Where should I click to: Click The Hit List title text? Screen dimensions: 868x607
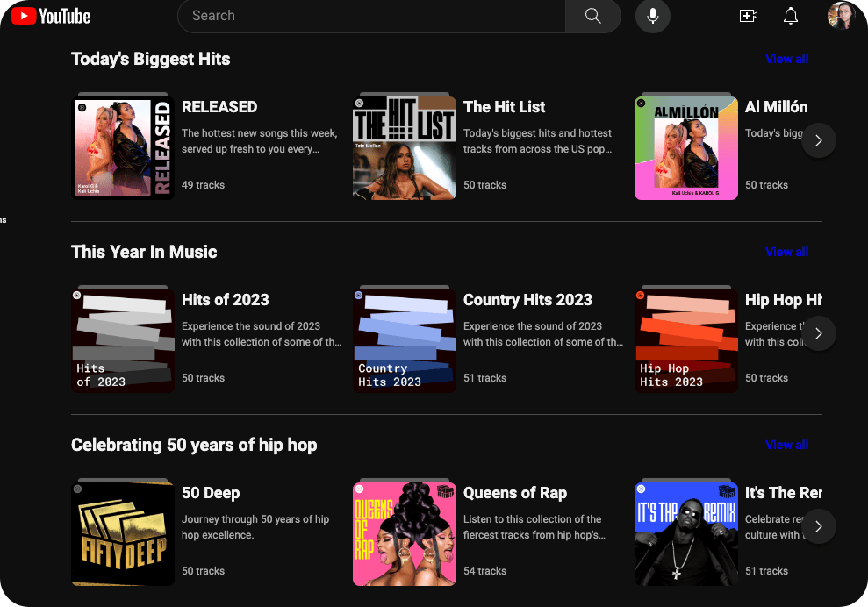coord(505,107)
